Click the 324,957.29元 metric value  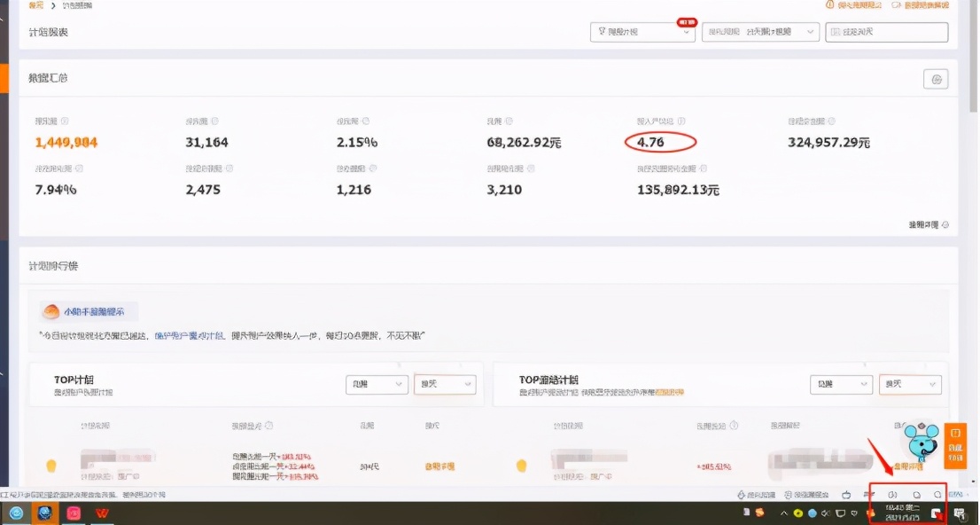coord(828,143)
